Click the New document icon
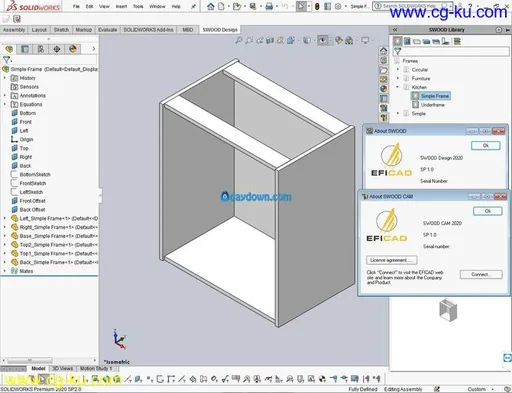 point(221,6)
